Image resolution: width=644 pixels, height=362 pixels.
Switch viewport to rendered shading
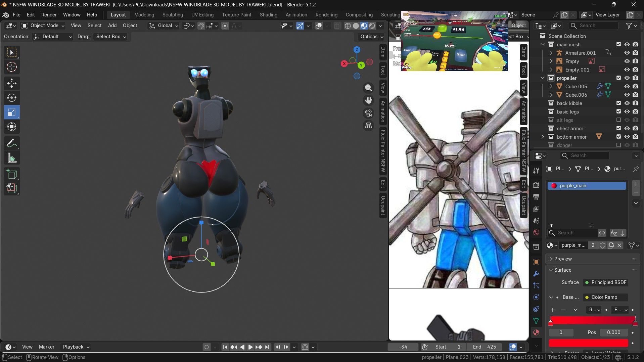(372, 26)
